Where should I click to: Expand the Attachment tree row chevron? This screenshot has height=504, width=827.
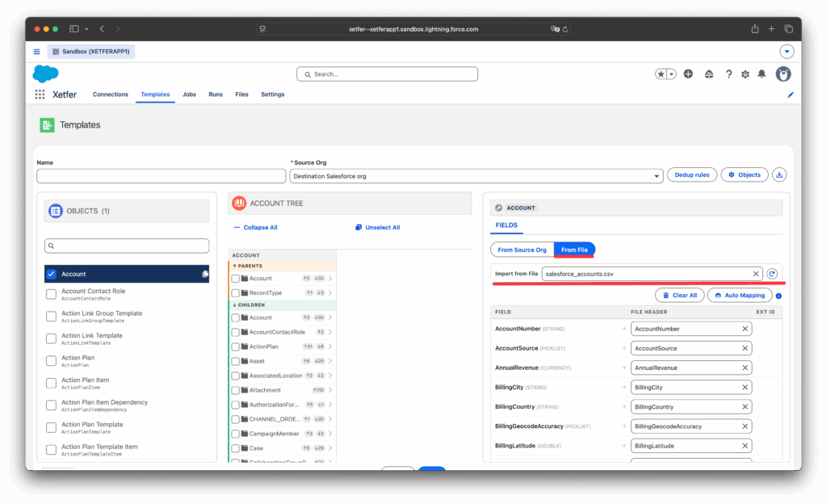330,390
